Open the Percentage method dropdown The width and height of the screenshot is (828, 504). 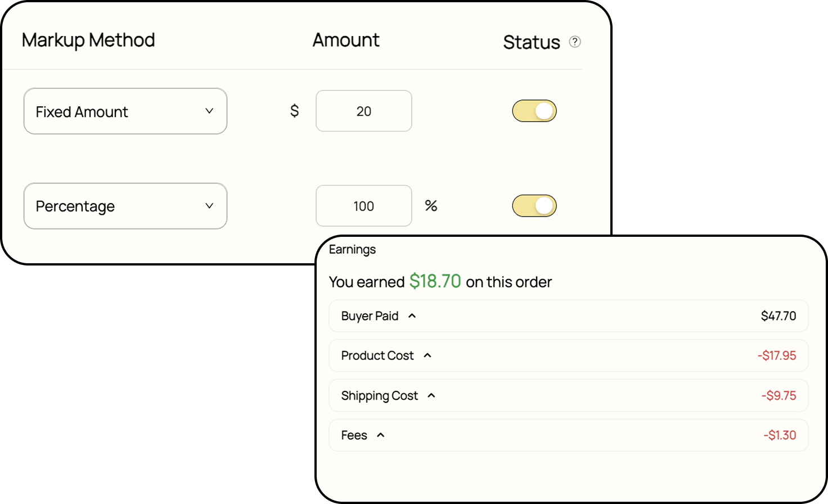coord(125,206)
